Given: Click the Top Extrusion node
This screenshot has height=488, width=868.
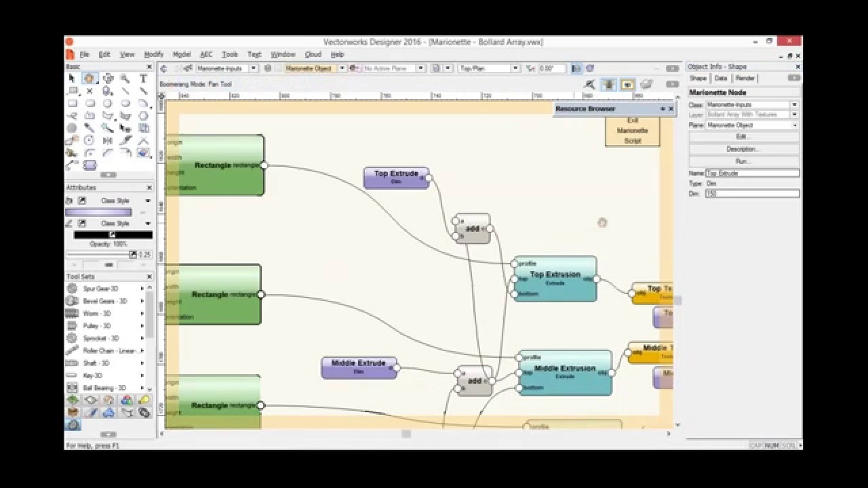Looking at the screenshot, I should pos(555,279).
